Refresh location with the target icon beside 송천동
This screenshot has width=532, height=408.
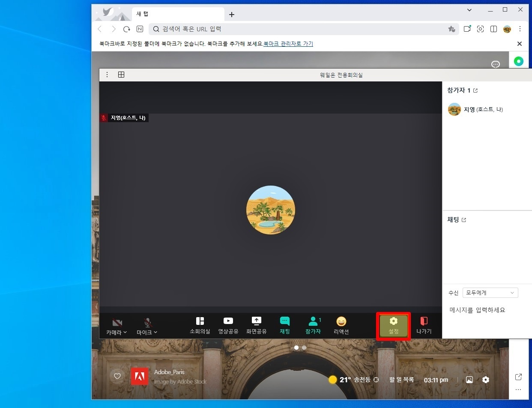(376, 380)
